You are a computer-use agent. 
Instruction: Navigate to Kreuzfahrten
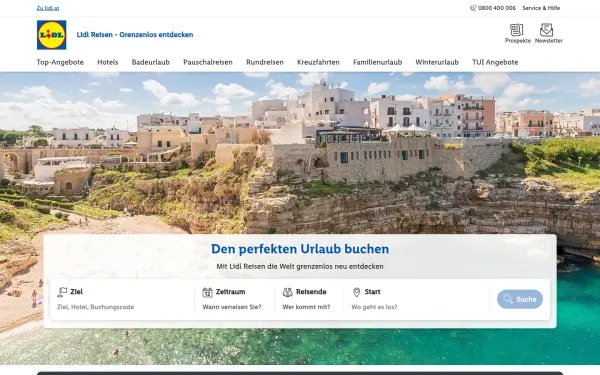tap(318, 62)
